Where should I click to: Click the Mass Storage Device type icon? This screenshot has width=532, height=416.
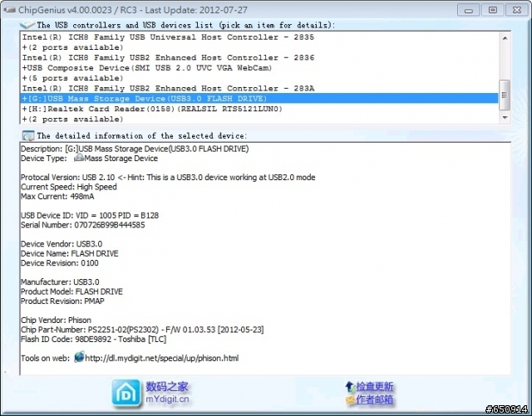pos(79,158)
